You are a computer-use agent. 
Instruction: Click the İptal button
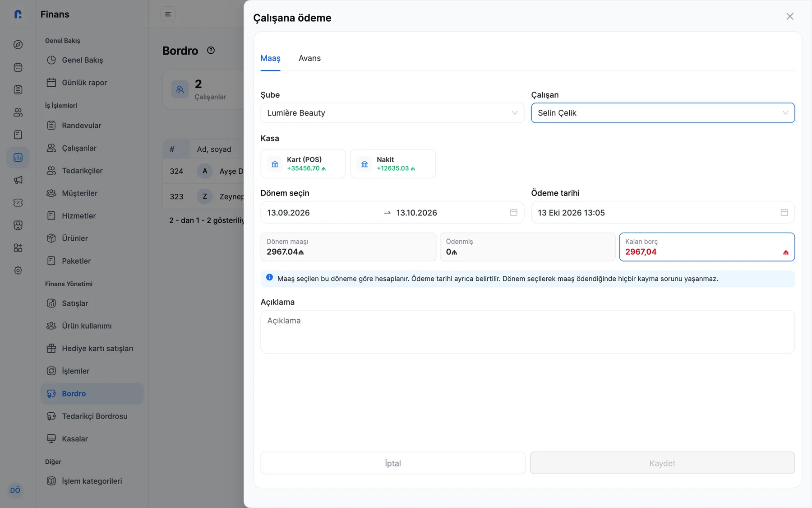393,463
